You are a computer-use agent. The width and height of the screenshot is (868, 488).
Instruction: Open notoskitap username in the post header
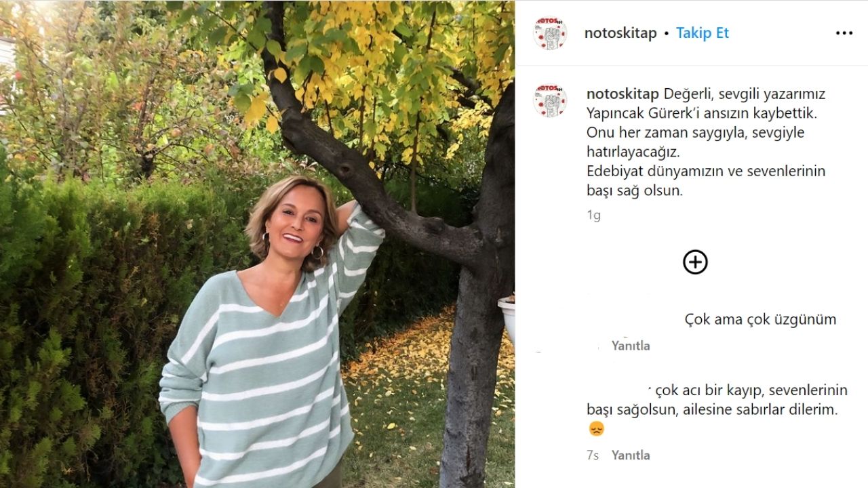point(620,33)
